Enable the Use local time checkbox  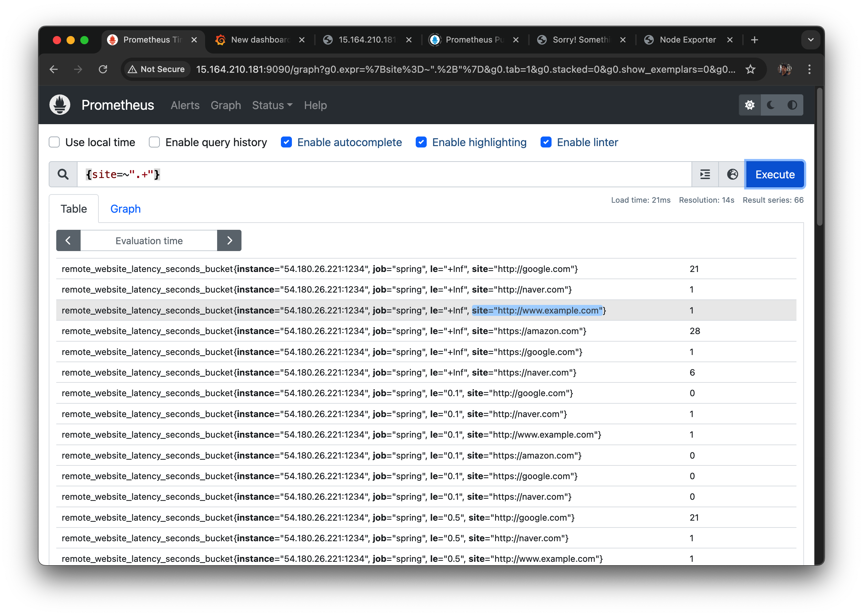click(54, 142)
